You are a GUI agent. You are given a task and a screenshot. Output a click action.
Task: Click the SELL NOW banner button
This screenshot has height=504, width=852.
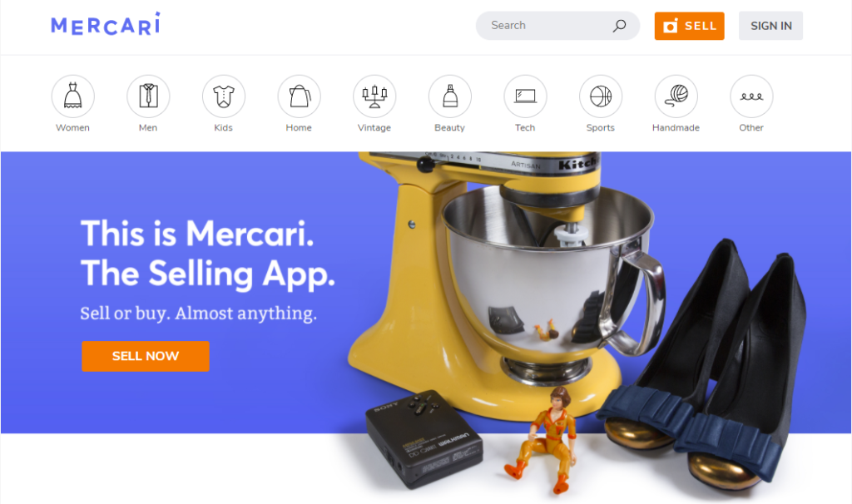145,356
